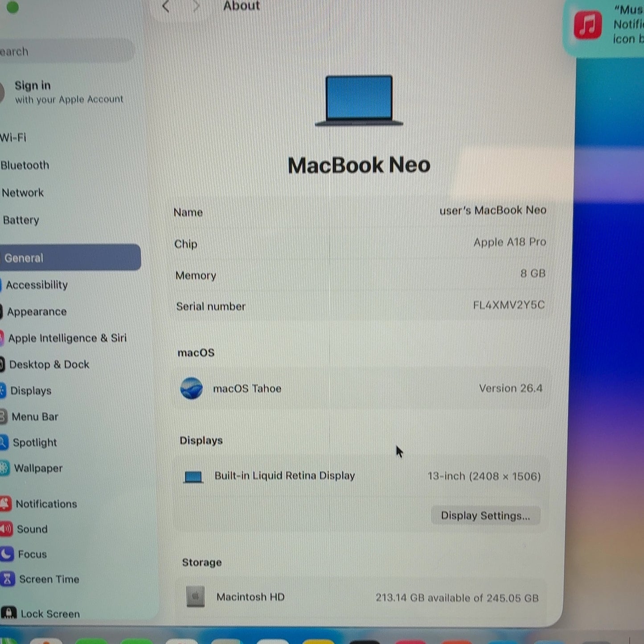This screenshot has width=644, height=644.
Task: Click the Sound speaker icon
Action: 6,529
